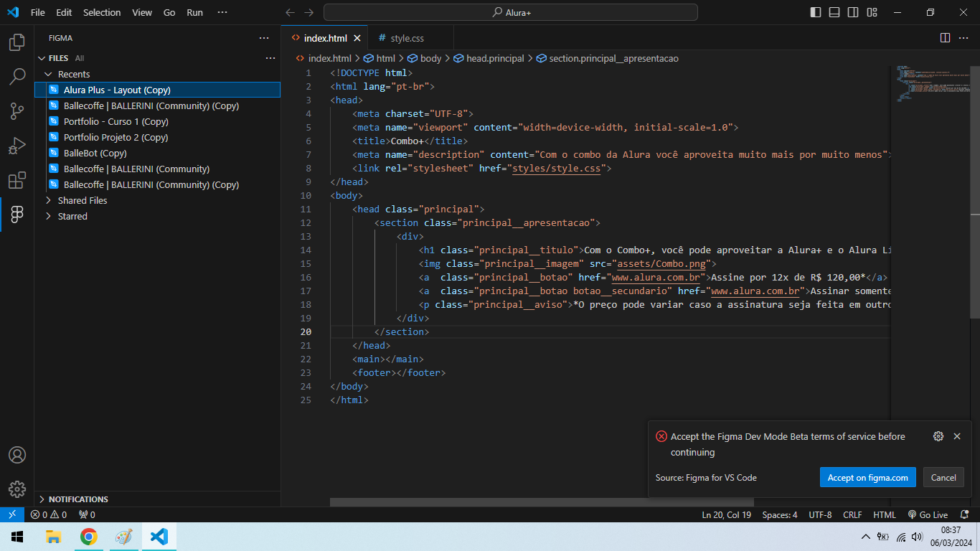Click the remote window icon in status bar
Viewport: 980px width, 551px height.
12,514
